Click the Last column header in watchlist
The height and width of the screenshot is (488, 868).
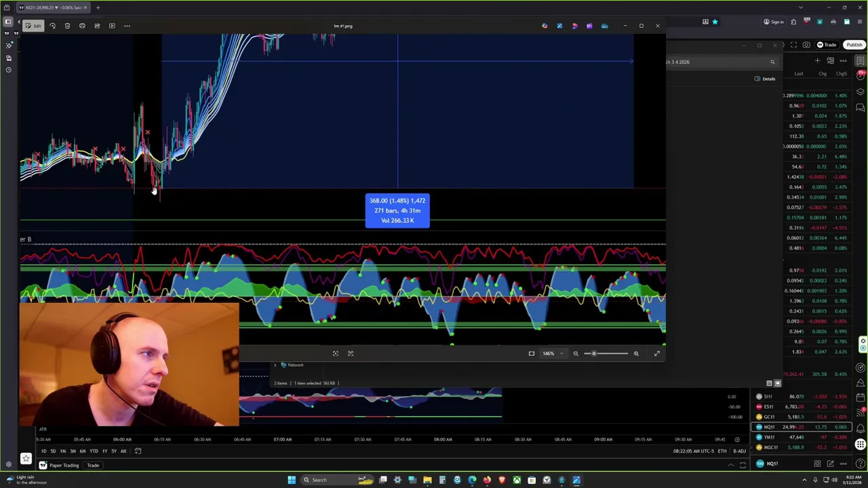[x=799, y=74]
